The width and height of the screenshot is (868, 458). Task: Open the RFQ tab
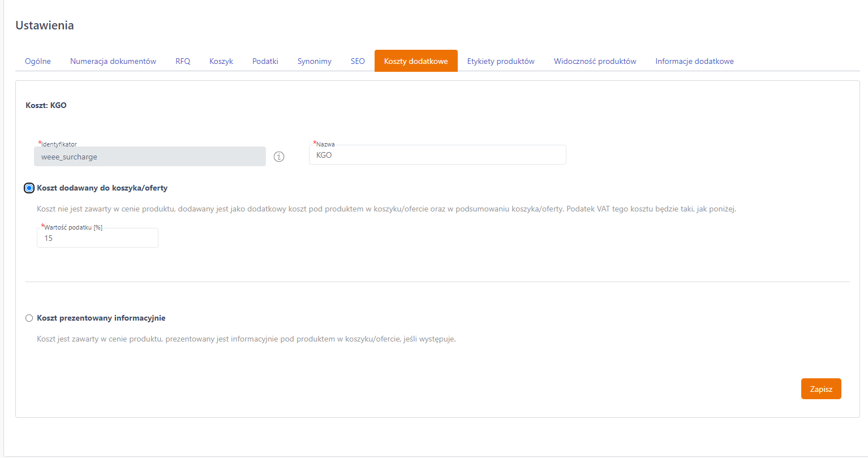(183, 61)
